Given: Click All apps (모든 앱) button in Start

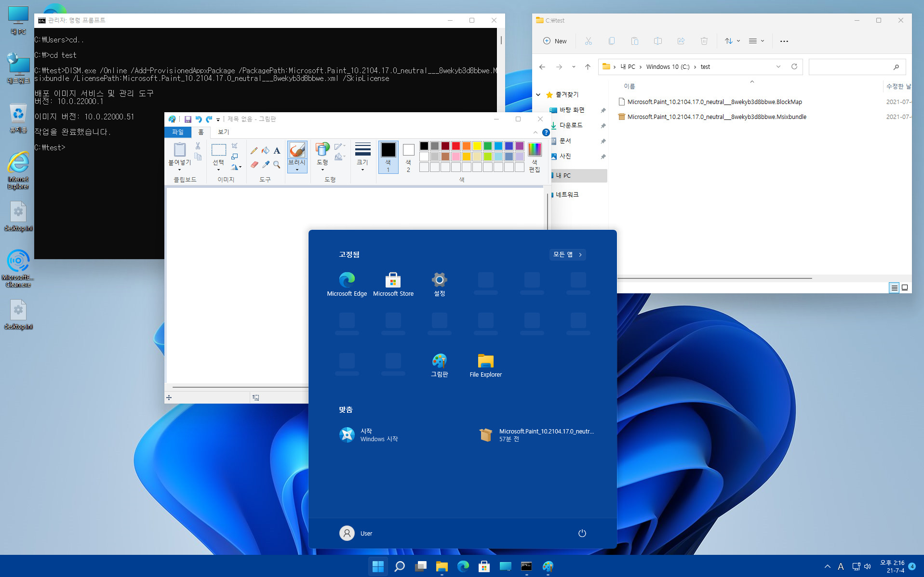Looking at the screenshot, I should [567, 254].
